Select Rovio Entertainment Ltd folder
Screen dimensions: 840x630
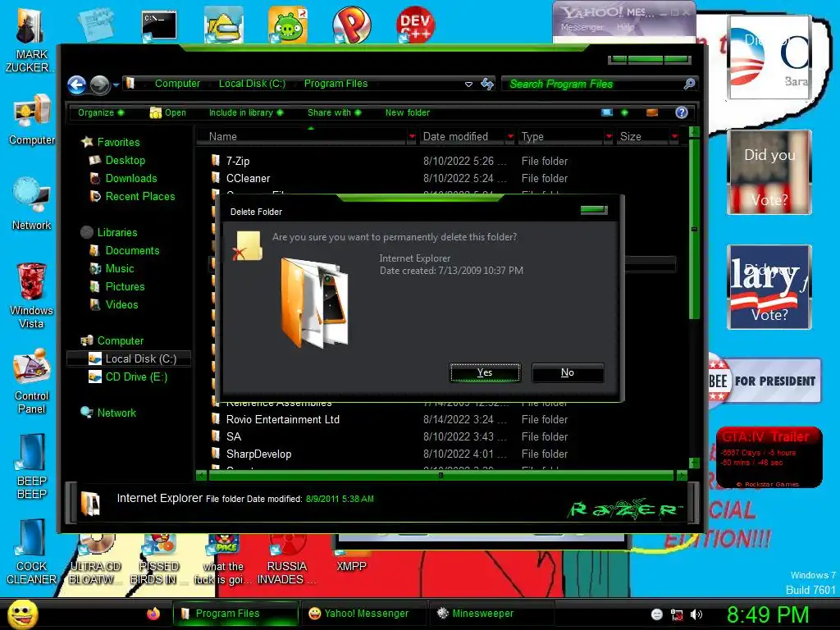point(443,419)
